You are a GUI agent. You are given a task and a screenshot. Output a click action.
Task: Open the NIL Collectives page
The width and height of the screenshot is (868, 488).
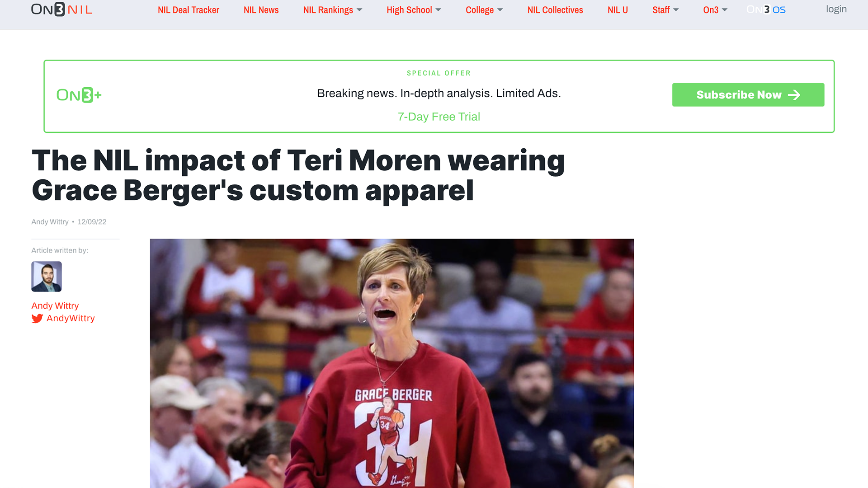(x=555, y=10)
